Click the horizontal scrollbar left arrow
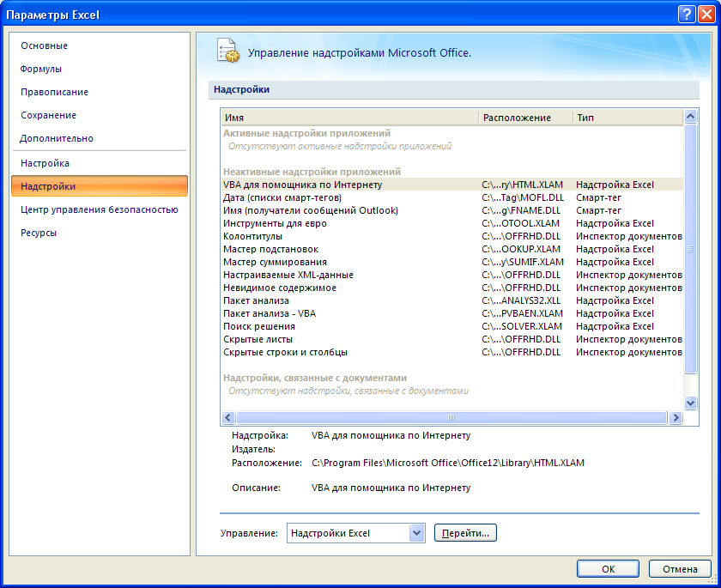The image size is (721, 588). tap(228, 417)
